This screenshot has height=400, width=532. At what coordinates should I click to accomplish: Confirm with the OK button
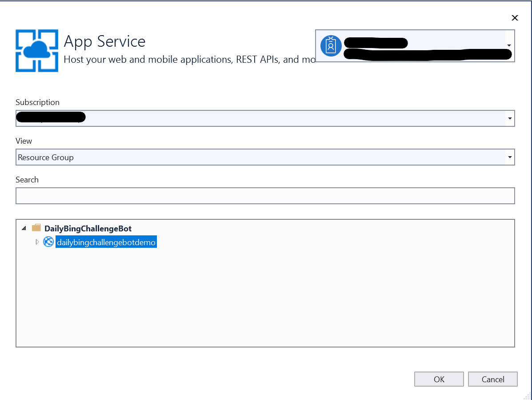(x=439, y=379)
